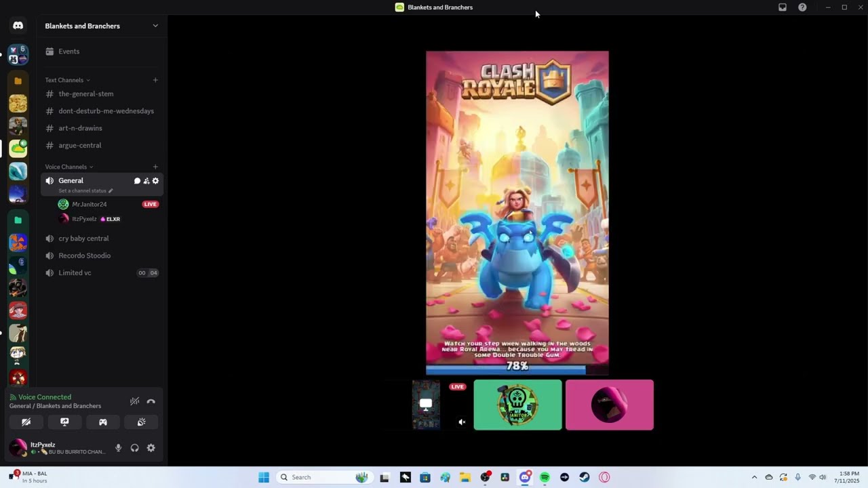Image resolution: width=868 pixels, height=488 pixels.
Task: Open the-general-stem channel
Action: point(102,94)
